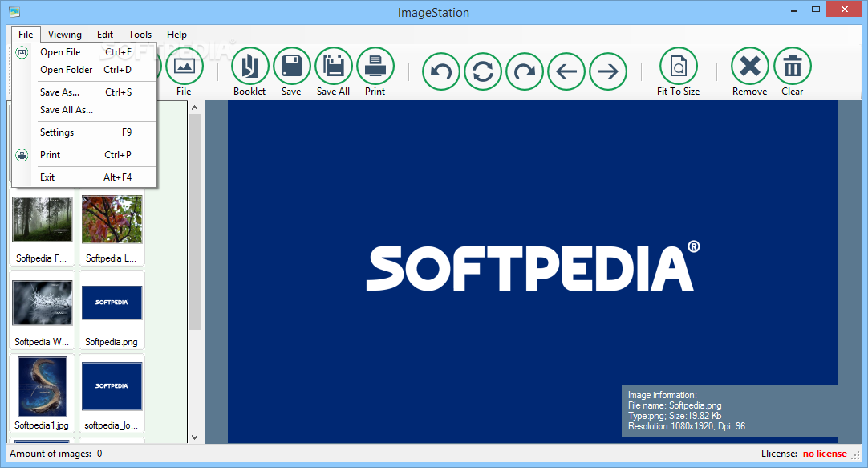Select the softpedia_lo... thumbnail
The width and height of the screenshot is (868, 468).
tap(112, 394)
